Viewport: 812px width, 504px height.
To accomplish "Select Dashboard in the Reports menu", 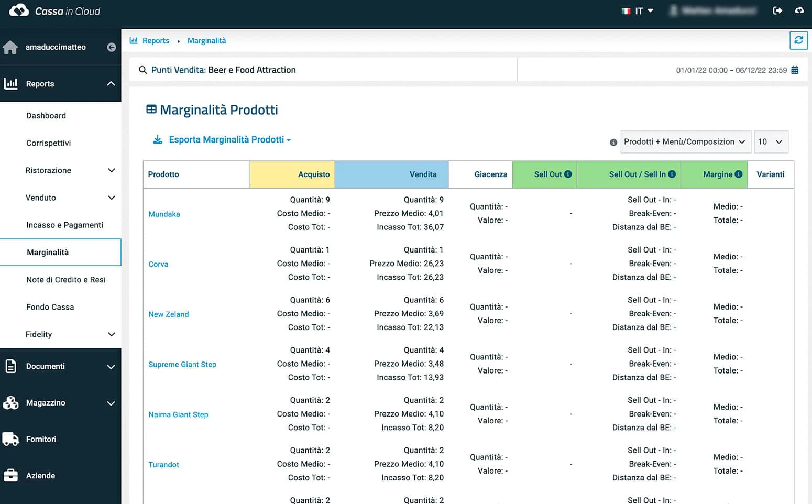I will pos(46,116).
